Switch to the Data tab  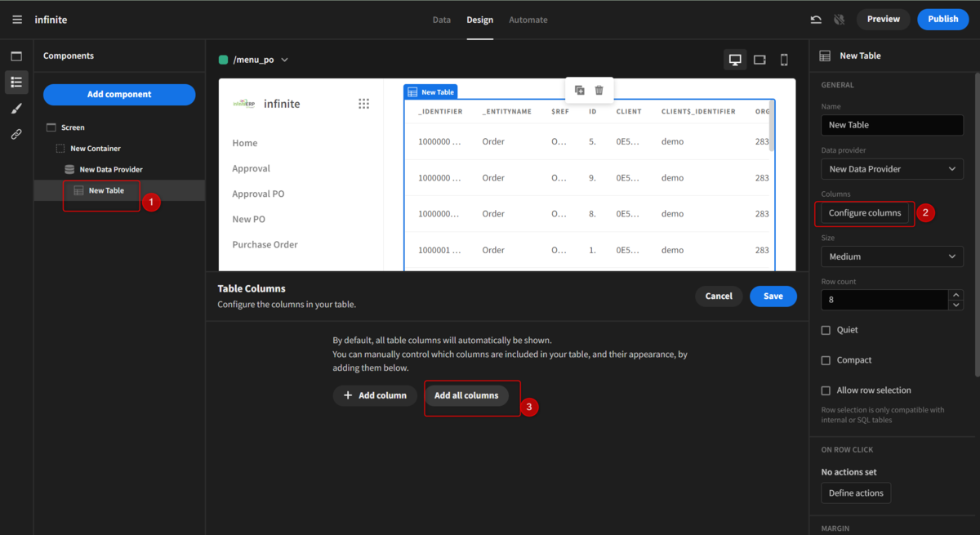point(441,20)
